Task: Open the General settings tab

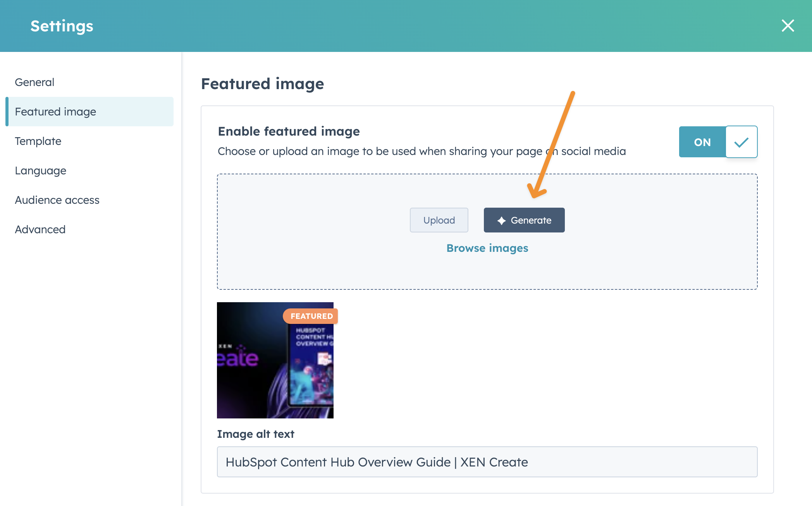Action: click(34, 82)
